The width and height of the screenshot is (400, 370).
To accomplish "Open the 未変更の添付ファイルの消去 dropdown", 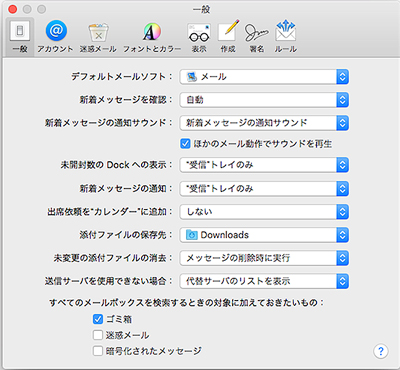I will pos(264,258).
